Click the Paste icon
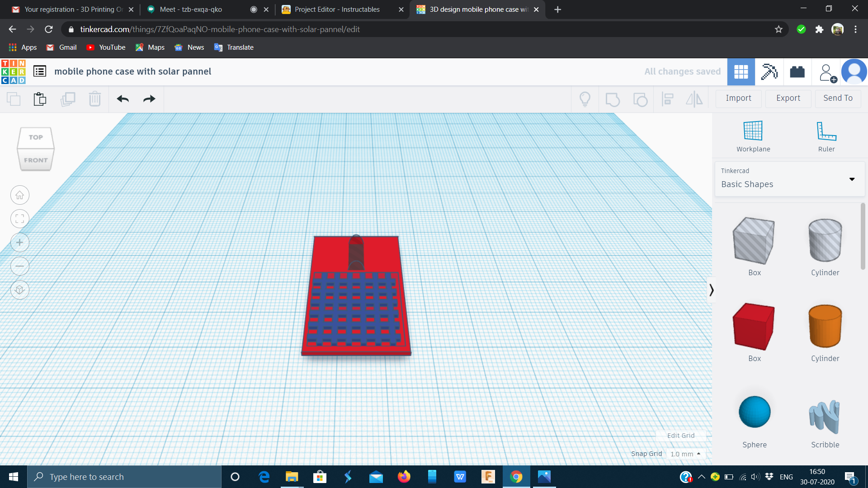868x488 pixels. pos(40,99)
